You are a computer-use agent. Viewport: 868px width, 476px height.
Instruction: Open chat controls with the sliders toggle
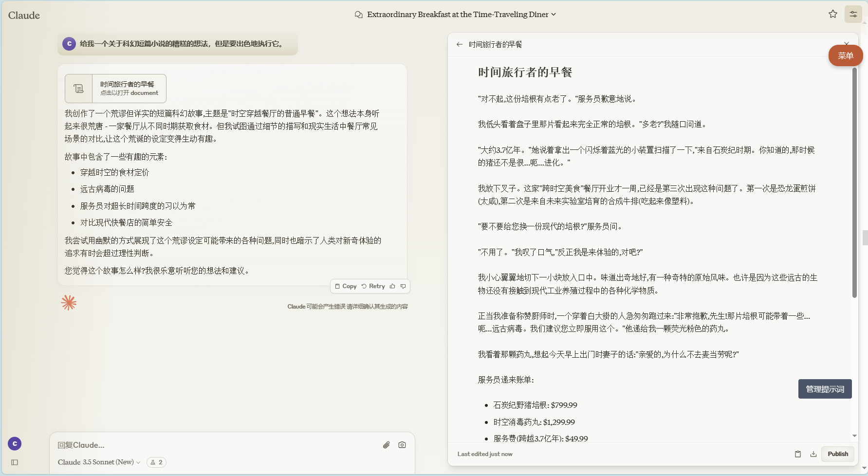pos(853,14)
